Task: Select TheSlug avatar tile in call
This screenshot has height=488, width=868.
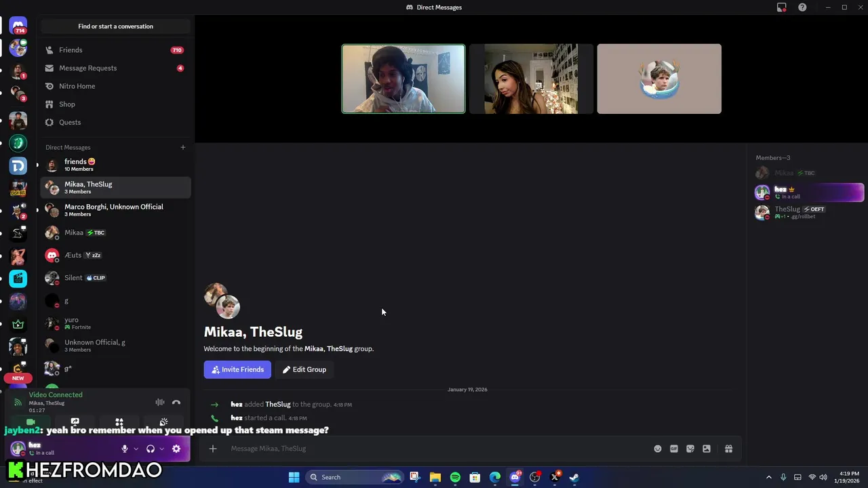Action: tap(659, 79)
